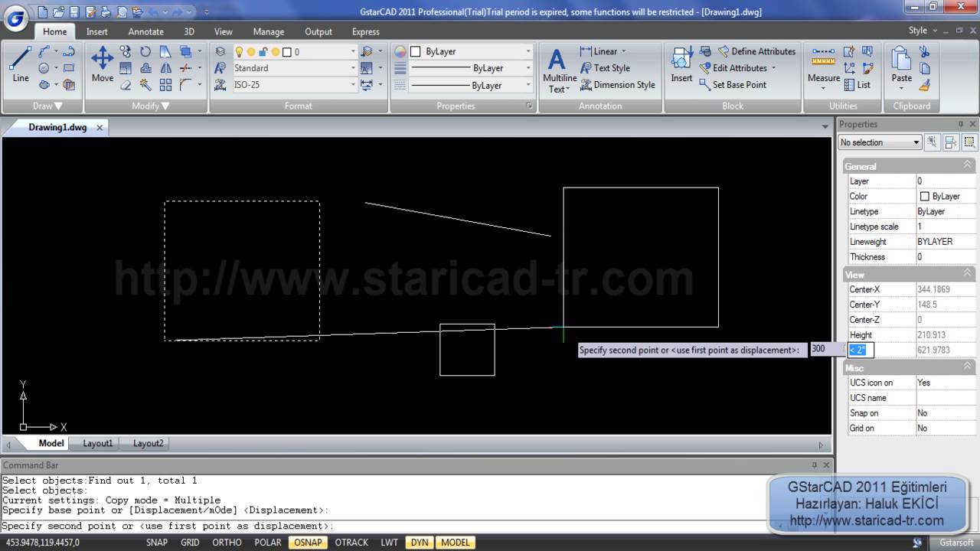Viewport: 980px width, 551px height.
Task: Click the Open file icon
Action: tap(58, 11)
